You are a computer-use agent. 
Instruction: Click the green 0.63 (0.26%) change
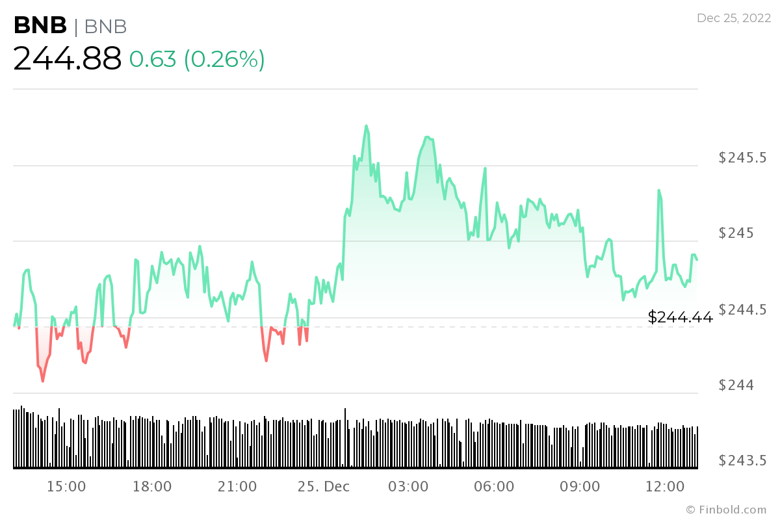tap(197, 59)
